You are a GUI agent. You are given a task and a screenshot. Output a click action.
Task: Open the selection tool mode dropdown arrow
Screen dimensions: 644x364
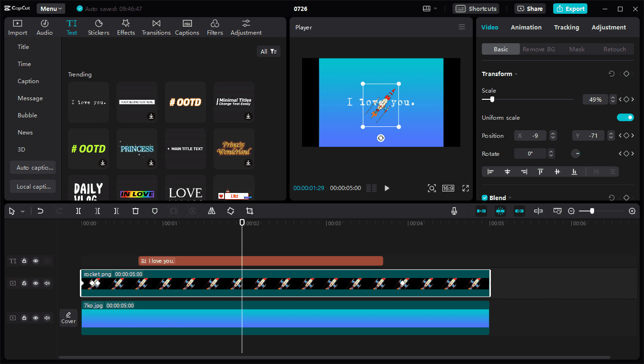coord(22,211)
